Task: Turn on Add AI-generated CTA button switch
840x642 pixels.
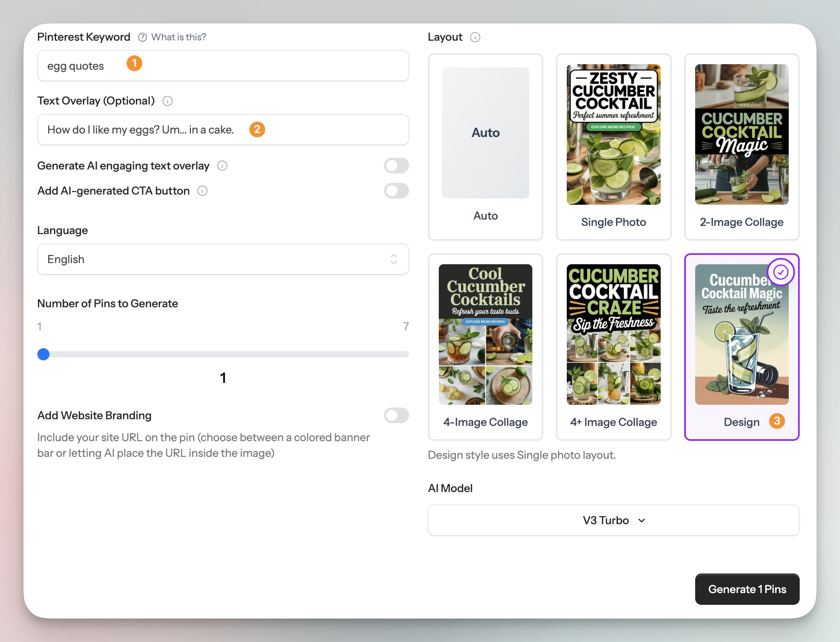Action: pos(396,191)
